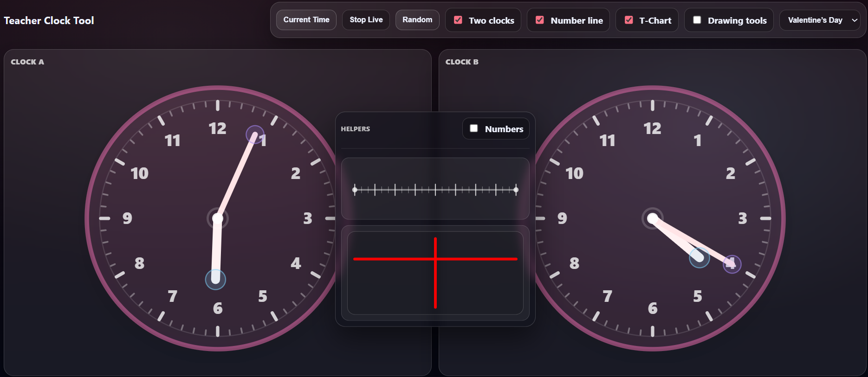Image resolution: width=868 pixels, height=377 pixels.
Task: Check the Numbers helper checkbox
Action: [474, 128]
